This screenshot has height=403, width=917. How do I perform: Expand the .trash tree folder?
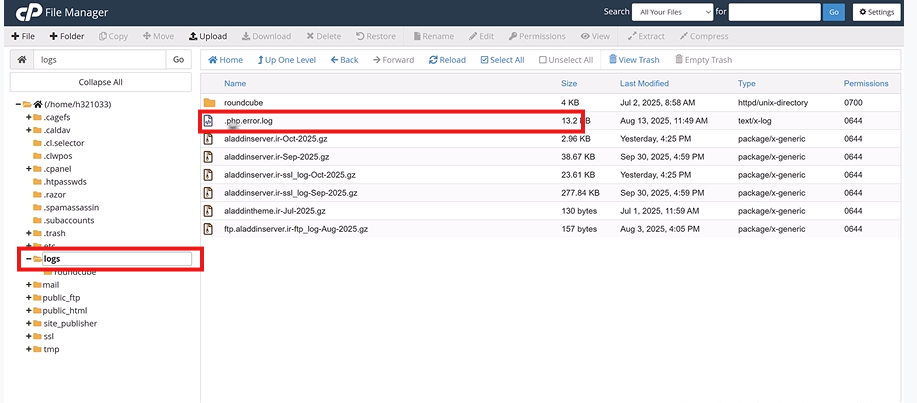(x=29, y=233)
